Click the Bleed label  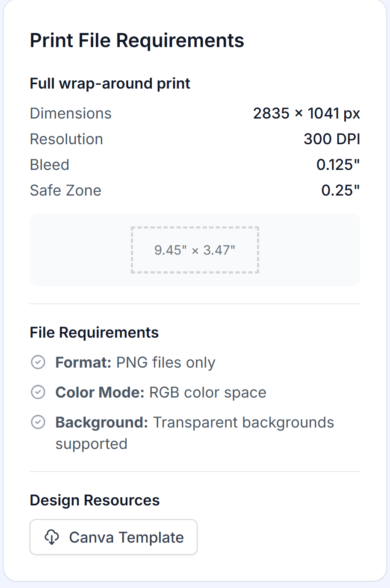(50, 165)
